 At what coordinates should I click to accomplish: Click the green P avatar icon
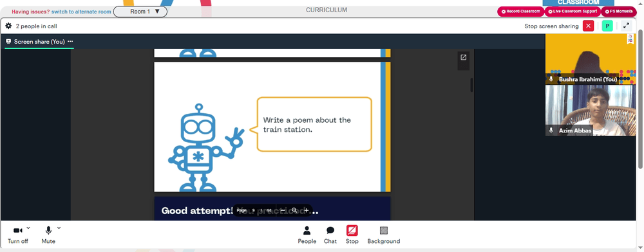pyautogui.click(x=607, y=26)
